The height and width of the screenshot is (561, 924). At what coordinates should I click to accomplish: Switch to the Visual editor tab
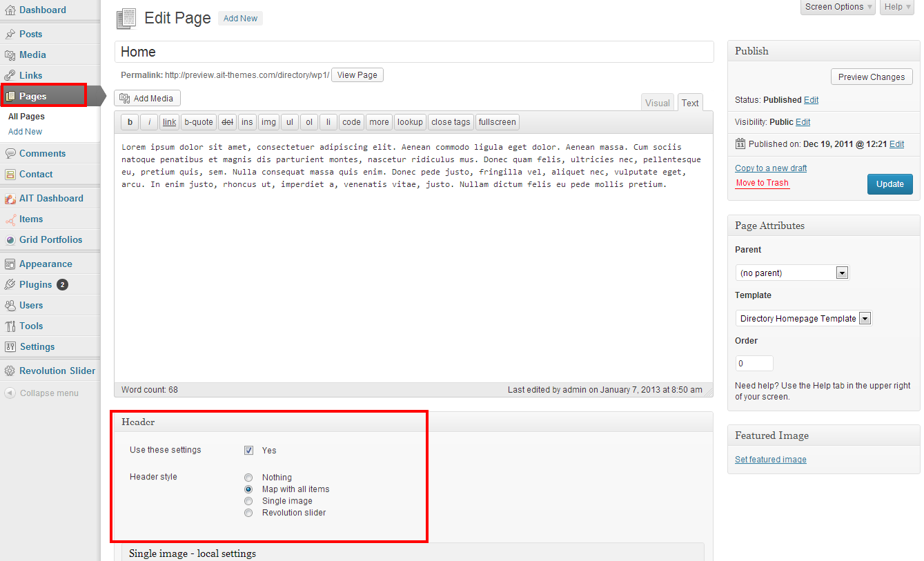point(657,103)
